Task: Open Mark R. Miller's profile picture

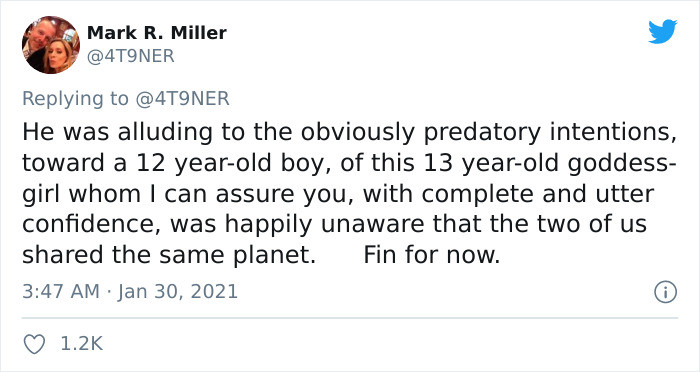Action: (51, 45)
